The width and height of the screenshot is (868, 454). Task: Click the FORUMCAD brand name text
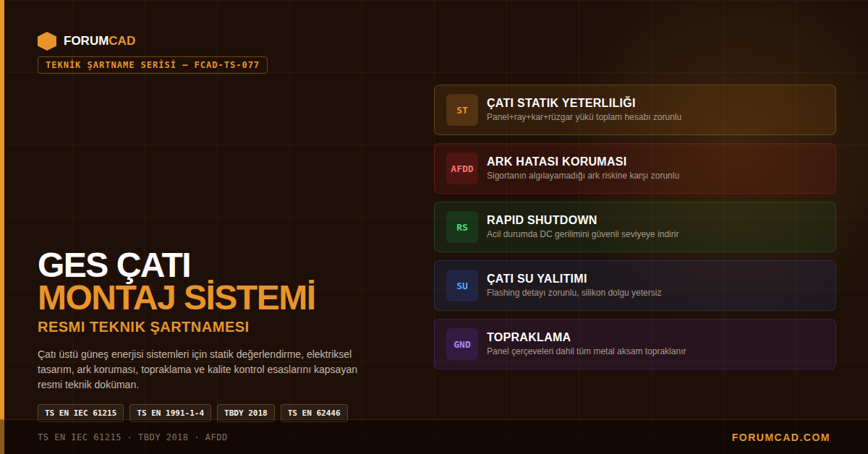99,41
